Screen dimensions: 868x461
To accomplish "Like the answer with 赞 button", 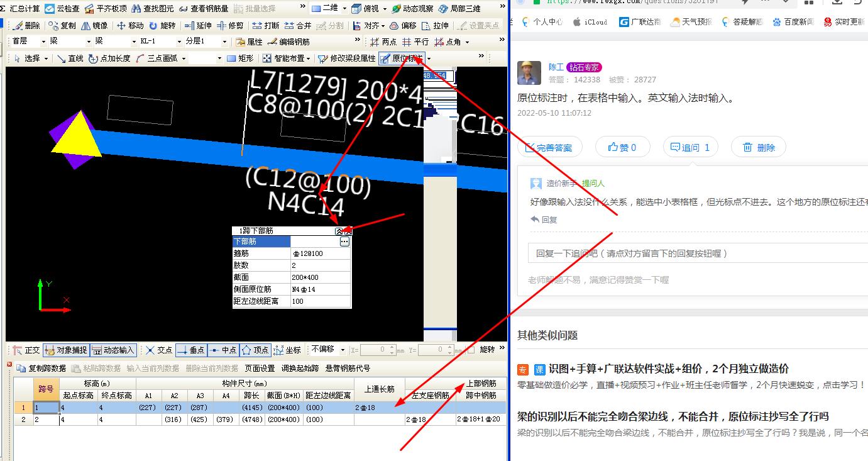I will (622, 147).
